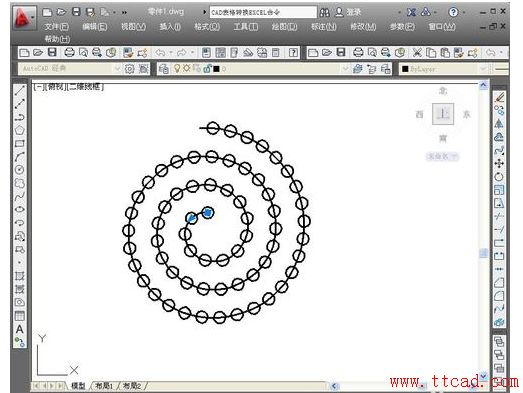The image size is (523, 393).
Task: Click Save As in Quick Access toolbar
Action: (x=90, y=12)
